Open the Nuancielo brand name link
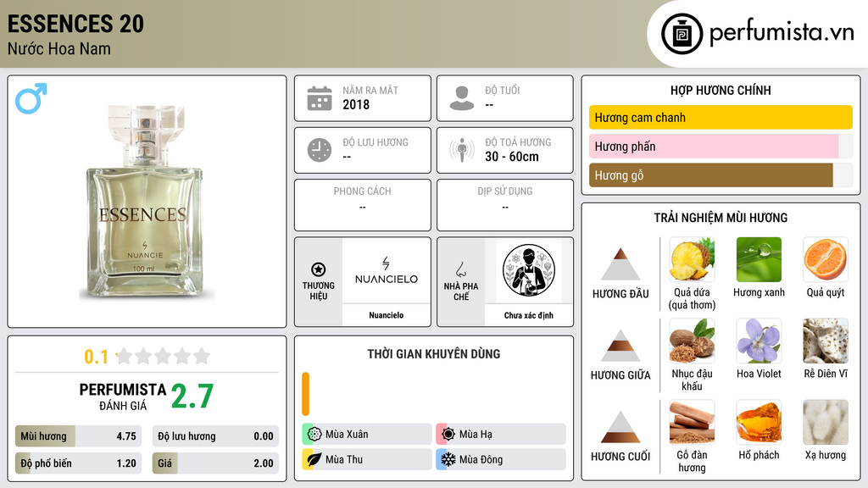The width and height of the screenshot is (868, 488). [x=387, y=315]
